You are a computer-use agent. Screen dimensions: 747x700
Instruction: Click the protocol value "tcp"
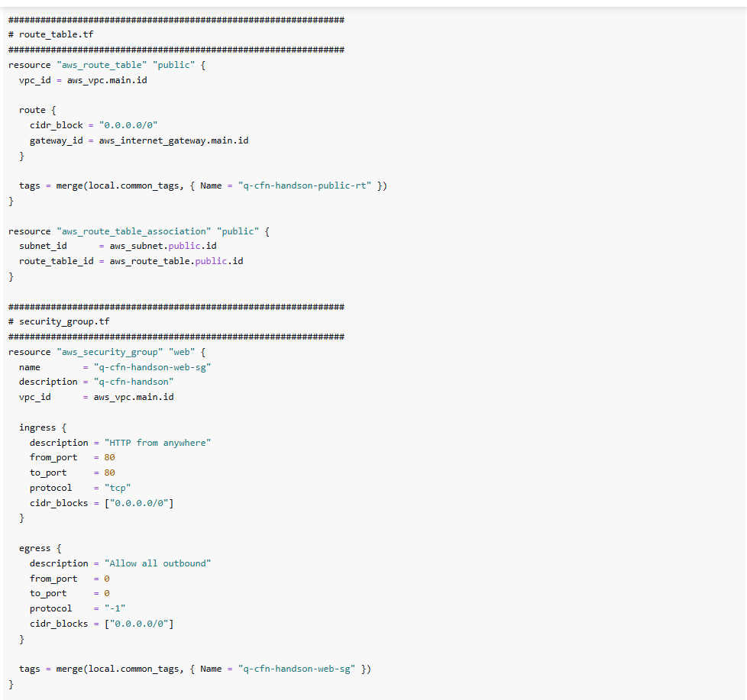118,488
